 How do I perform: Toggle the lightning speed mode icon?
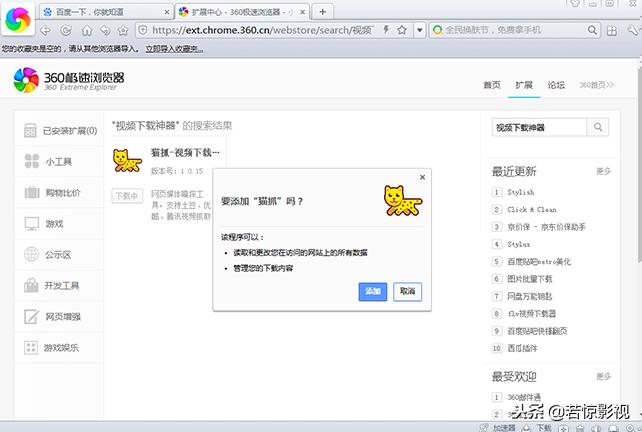(386, 29)
